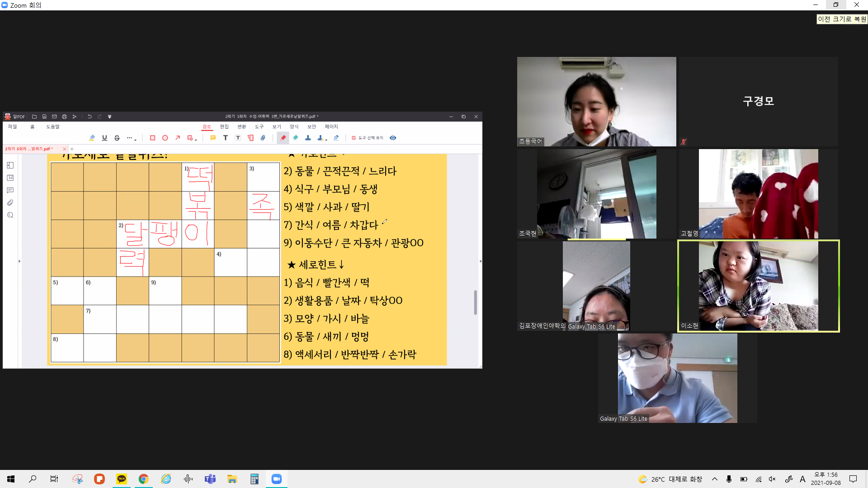868x488 pixels.
Task: Select the eraser tool
Action: click(x=296, y=138)
